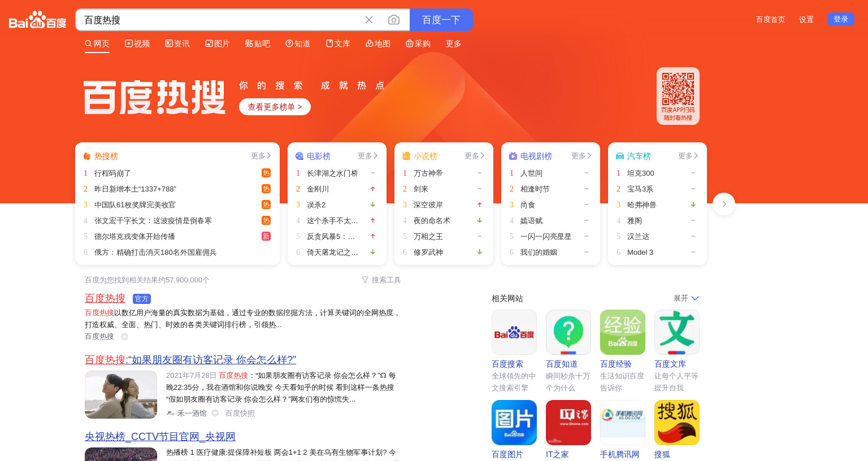The image size is (868, 461).
Task: Switch to the 知道 tab
Action: [x=298, y=44]
